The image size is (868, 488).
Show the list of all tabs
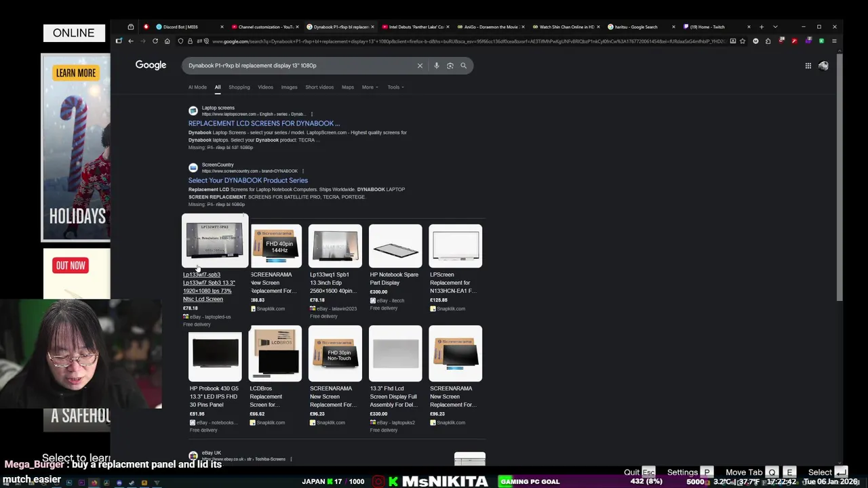(x=775, y=27)
